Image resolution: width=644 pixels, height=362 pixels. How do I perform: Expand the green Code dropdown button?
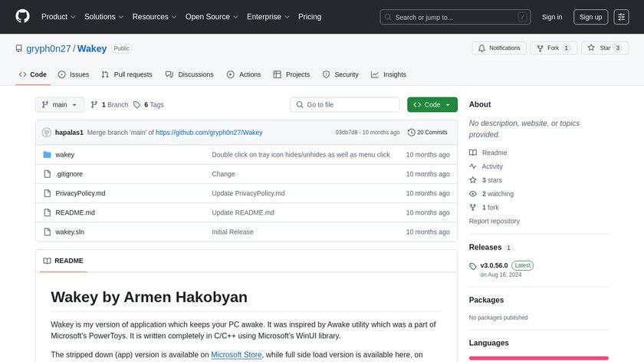[432, 104]
